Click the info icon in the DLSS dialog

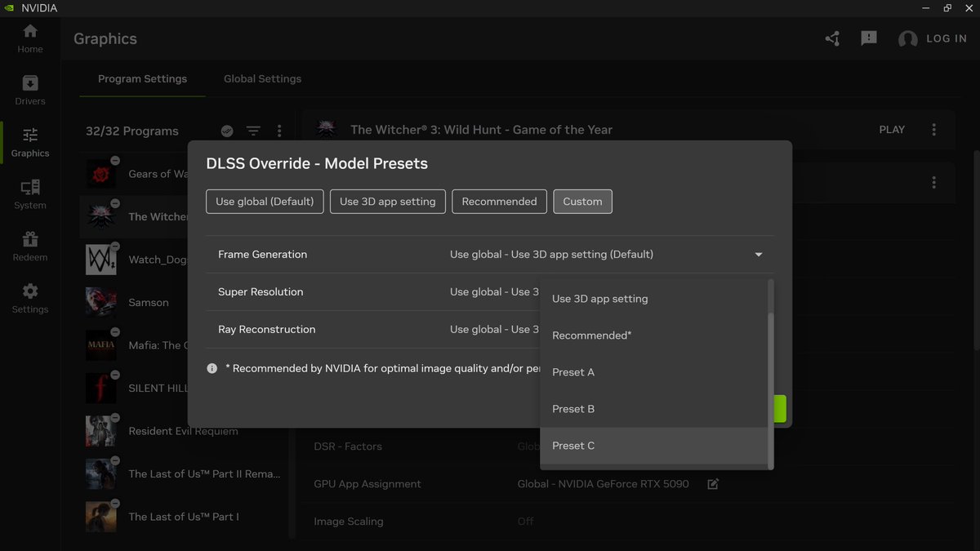[x=212, y=368]
